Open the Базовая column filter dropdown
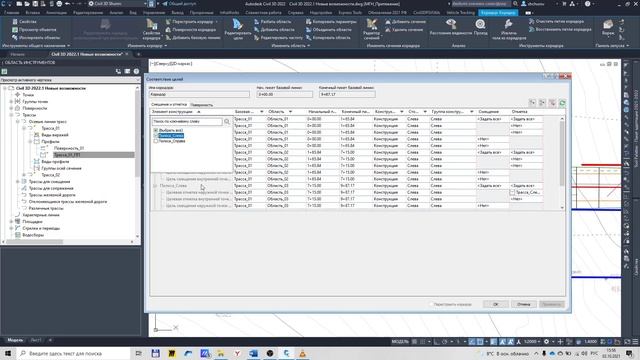 point(262,112)
